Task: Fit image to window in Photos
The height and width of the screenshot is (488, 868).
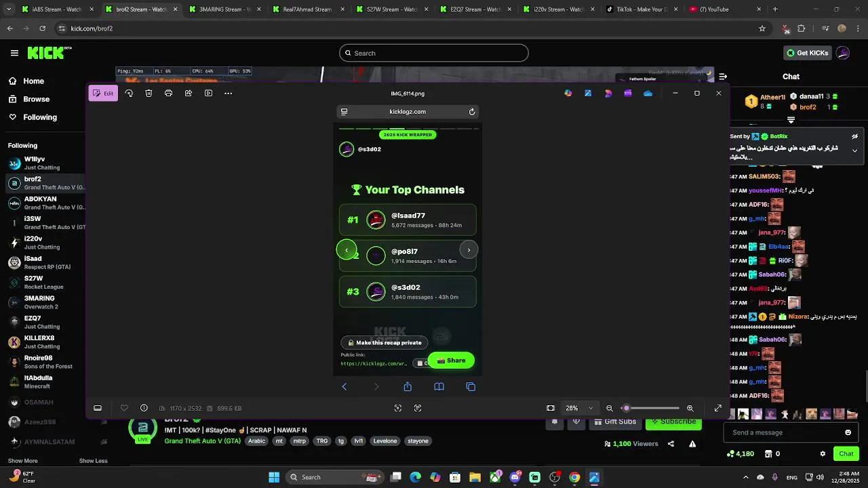Action: tap(551, 408)
